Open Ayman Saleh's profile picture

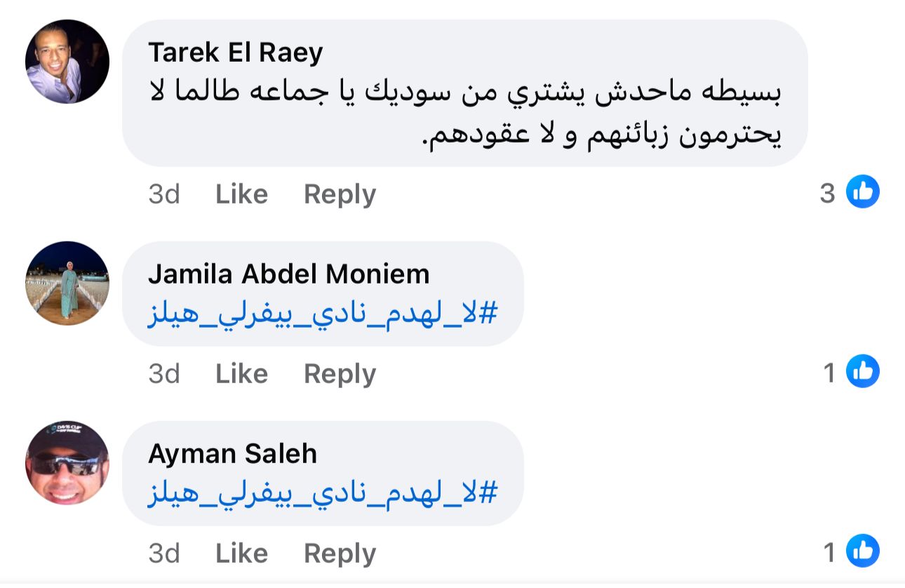click(67, 463)
